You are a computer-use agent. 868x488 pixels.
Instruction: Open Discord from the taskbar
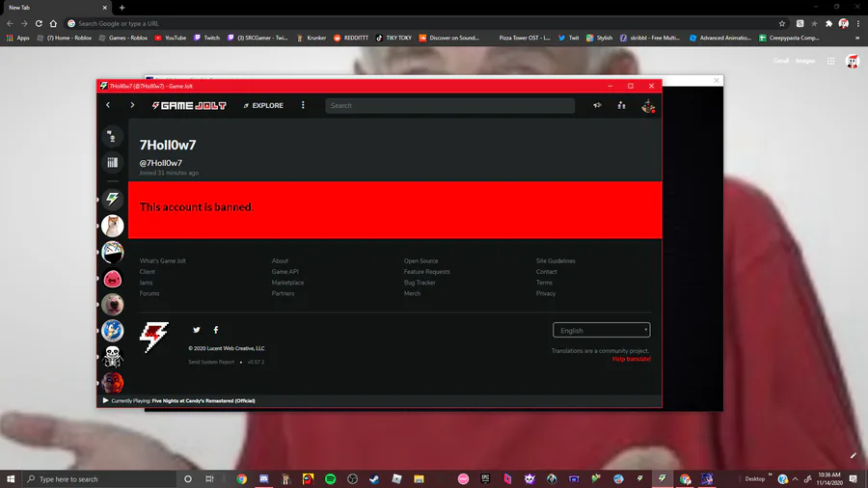click(264, 478)
